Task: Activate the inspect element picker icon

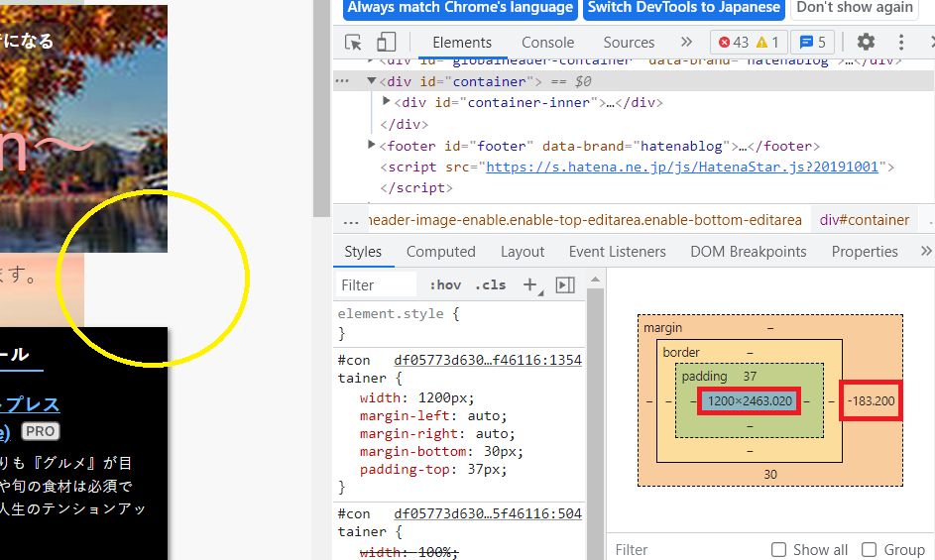Action: click(x=353, y=43)
